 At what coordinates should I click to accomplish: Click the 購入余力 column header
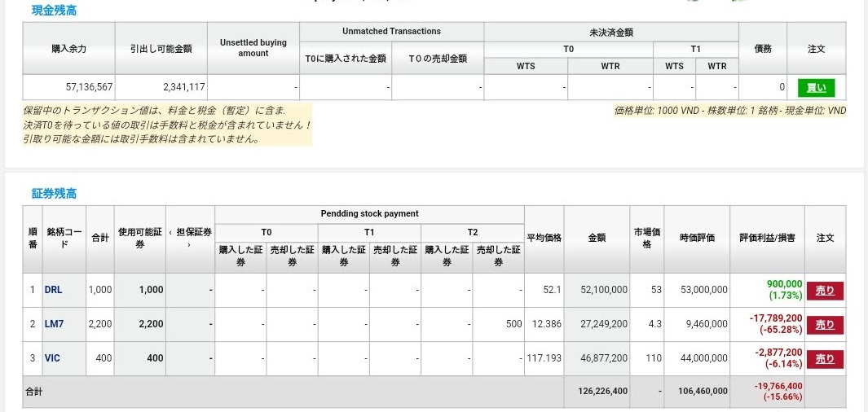pyautogui.click(x=69, y=49)
